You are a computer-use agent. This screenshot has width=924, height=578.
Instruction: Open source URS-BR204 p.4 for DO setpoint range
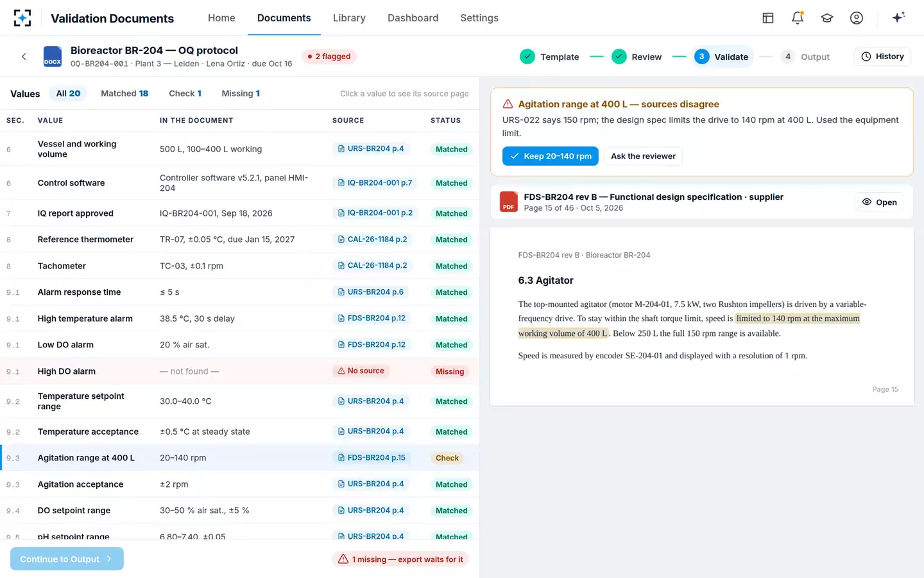coord(371,510)
